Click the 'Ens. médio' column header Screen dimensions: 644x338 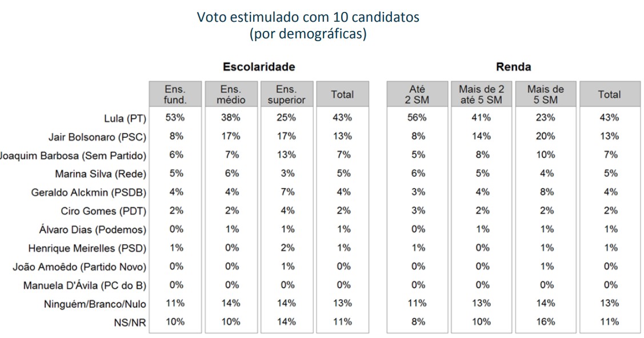point(231,94)
